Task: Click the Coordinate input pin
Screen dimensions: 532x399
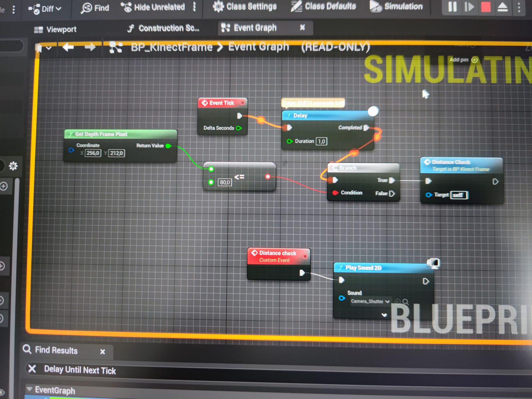Action: [71, 150]
